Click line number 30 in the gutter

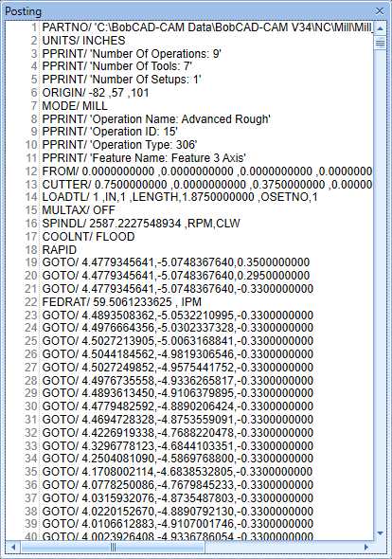[x=30, y=406]
